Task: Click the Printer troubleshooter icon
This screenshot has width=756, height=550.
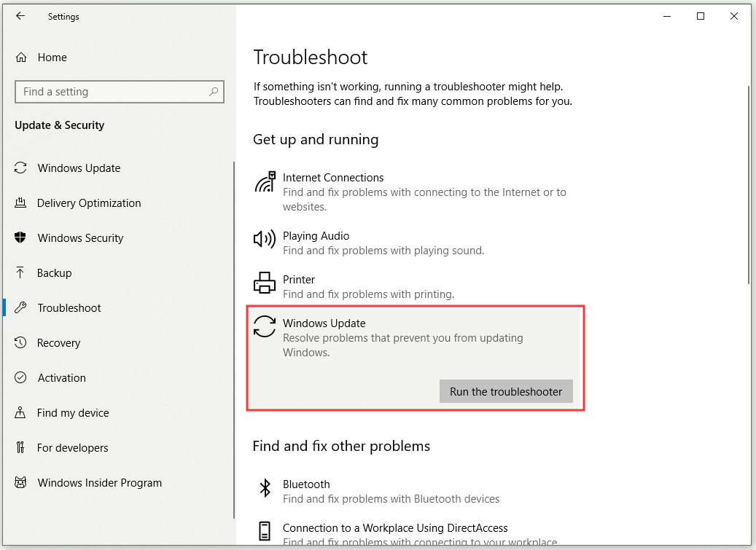Action: click(x=264, y=282)
